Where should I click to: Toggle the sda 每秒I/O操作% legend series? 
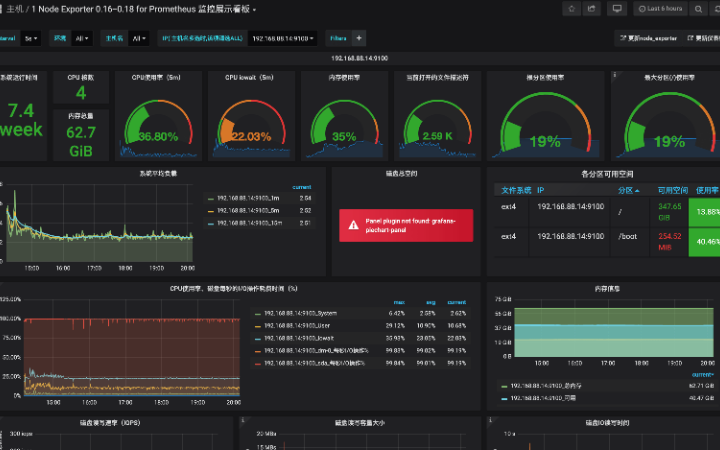tap(314, 363)
